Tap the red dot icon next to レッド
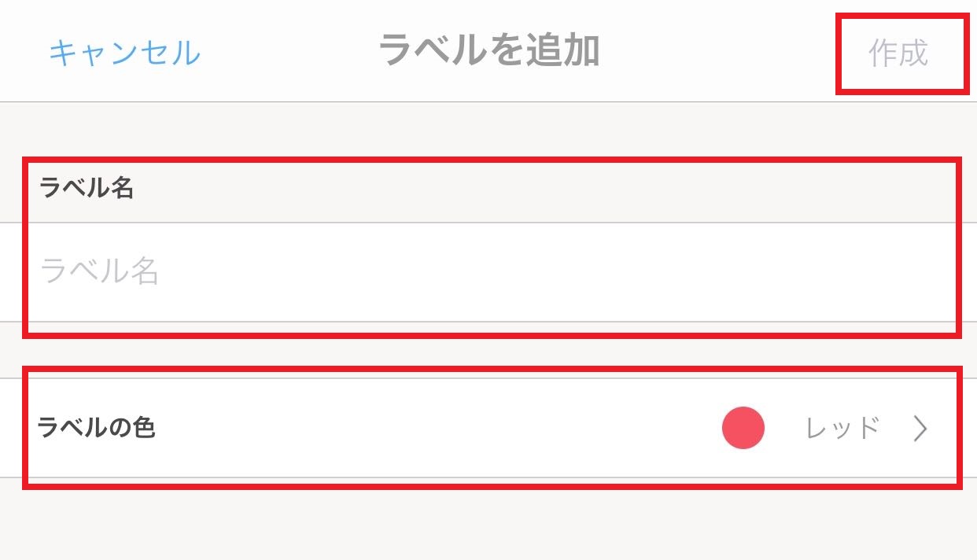977x560 pixels. click(x=743, y=429)
